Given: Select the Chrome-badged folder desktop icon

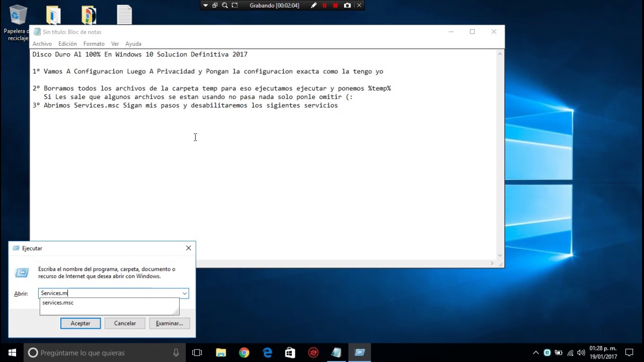Looking at the screenshot, I should [x=89, y=15].
